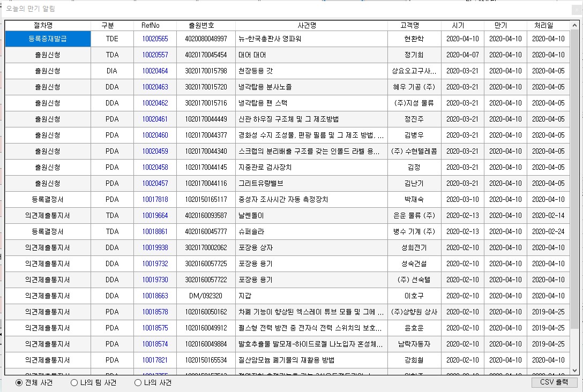Sort by 구분 column header

pyautogui.click(x=108, y=25)
